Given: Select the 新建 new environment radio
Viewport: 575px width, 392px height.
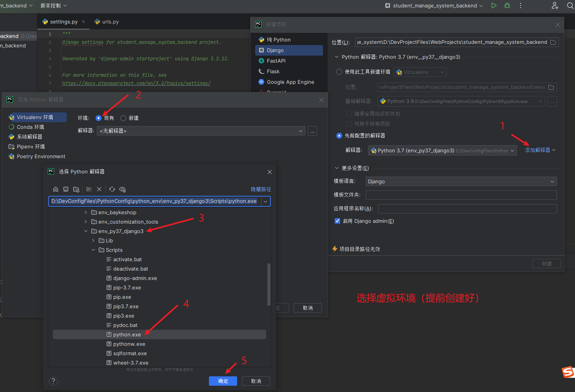Looking at the screenshot, I should 123,118.
